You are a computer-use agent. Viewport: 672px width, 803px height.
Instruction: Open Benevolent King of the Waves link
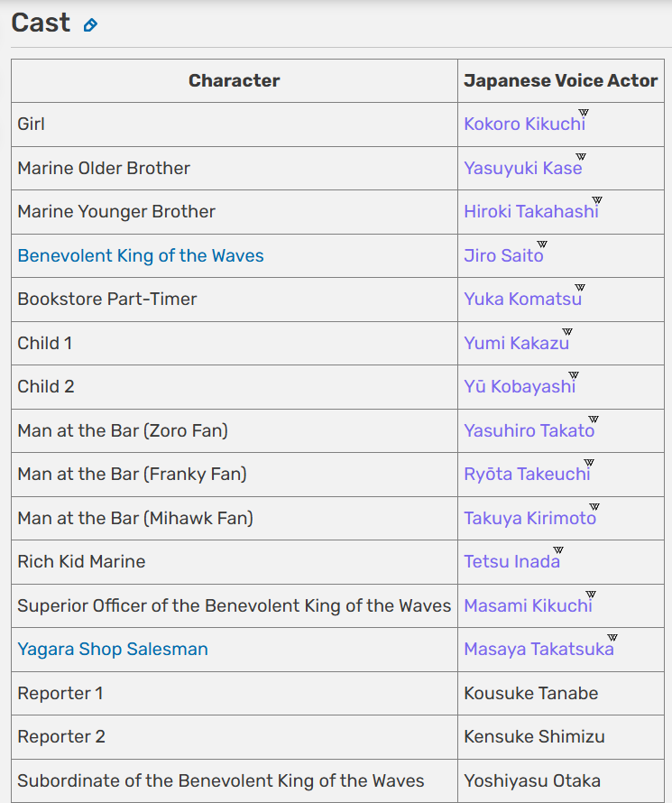point(141,255)
